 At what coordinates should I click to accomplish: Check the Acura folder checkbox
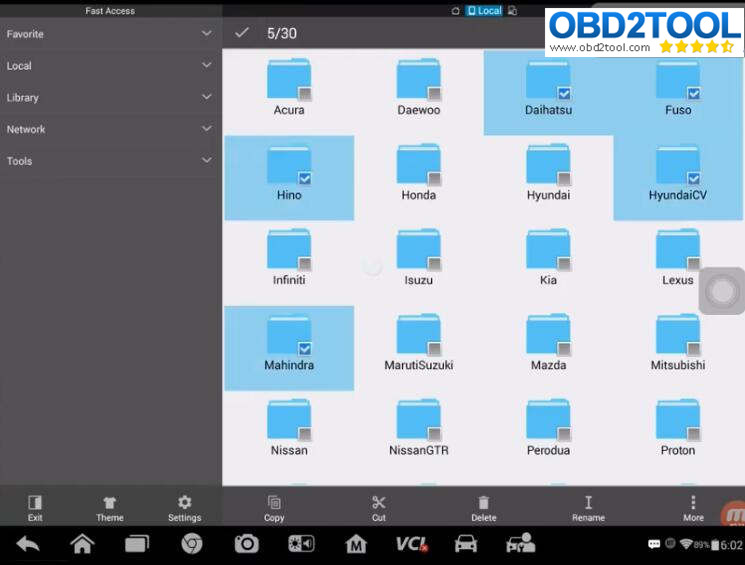pos(305,94)
